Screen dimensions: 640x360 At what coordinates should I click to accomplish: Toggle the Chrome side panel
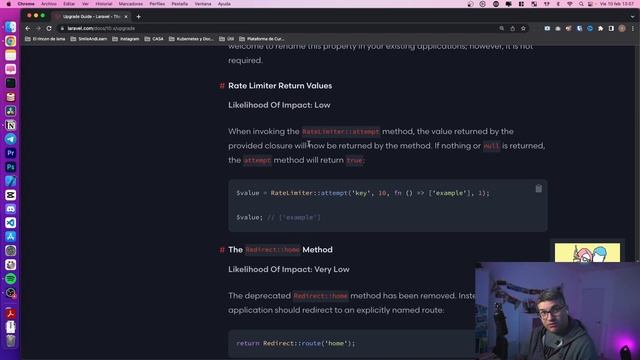(611, 29)
